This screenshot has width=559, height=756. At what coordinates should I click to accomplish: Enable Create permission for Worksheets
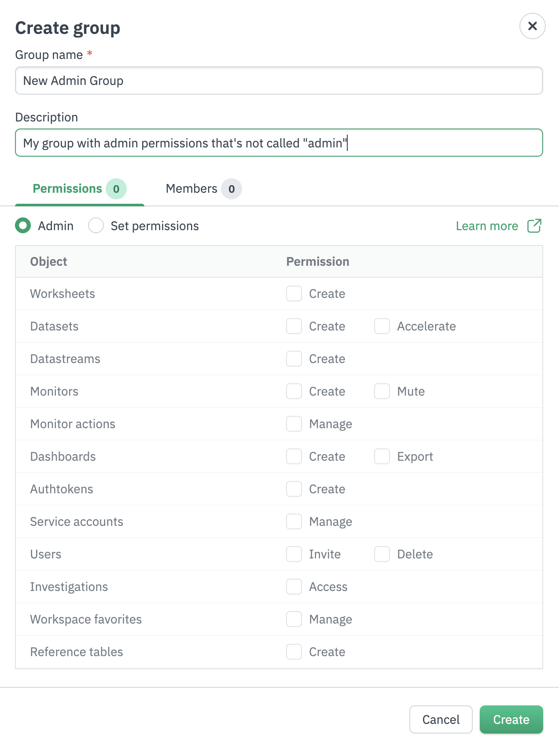point(294,294)
